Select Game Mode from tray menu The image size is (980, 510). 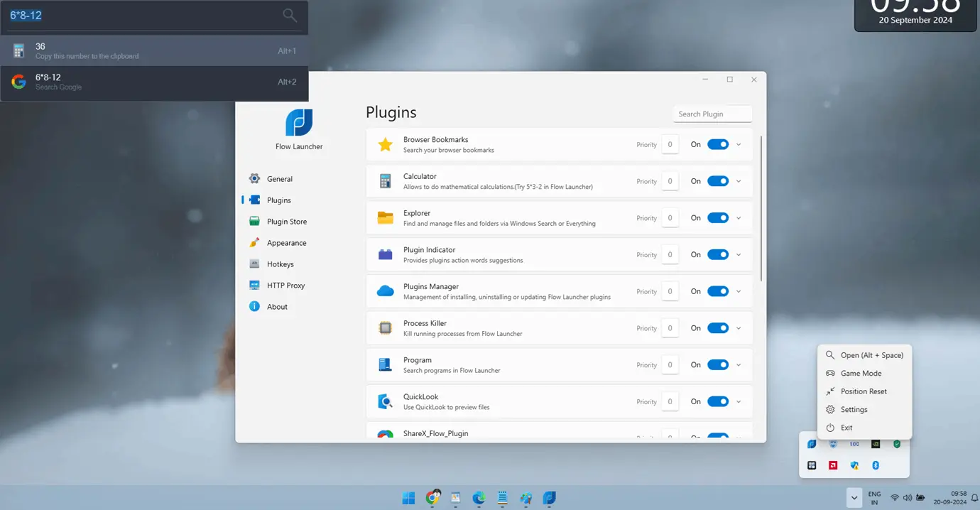[861, 374]
